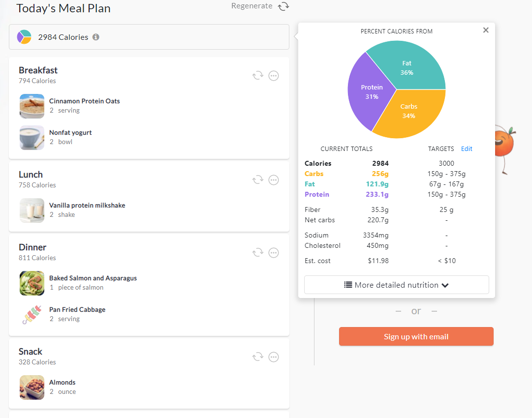Regenerate the Breakfast meal
The height and width of the screenshot is (418, 532).
[x=257, y=76]
